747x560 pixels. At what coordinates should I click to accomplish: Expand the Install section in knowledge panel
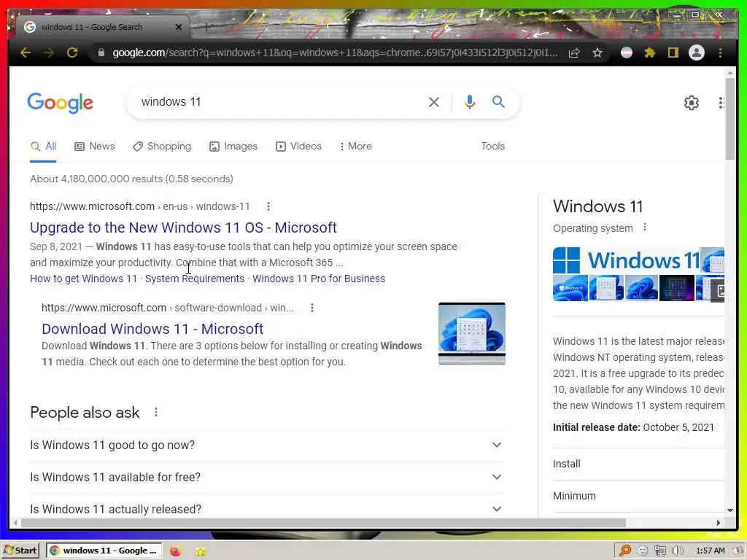pos(638,464)
